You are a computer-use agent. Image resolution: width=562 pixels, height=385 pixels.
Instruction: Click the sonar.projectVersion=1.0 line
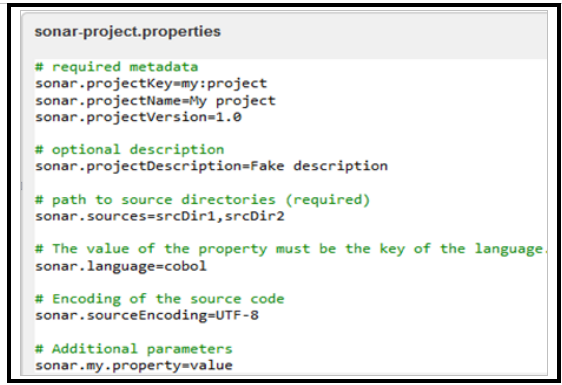coord(138,117)
